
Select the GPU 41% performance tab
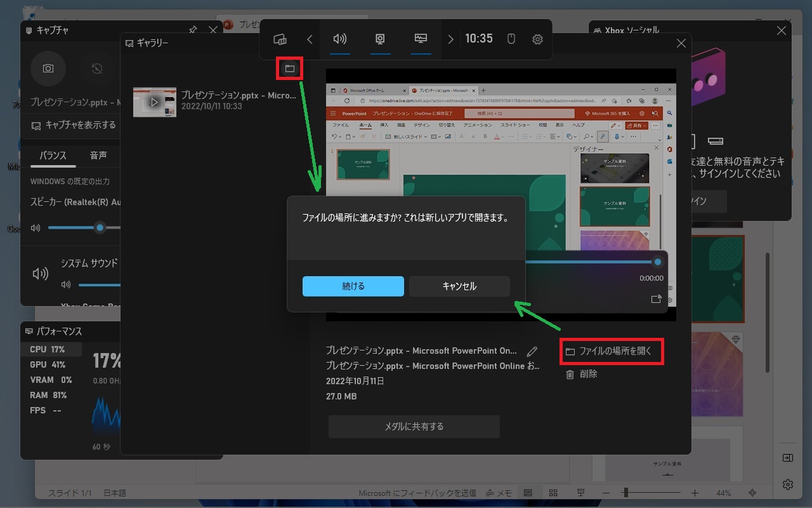point(51,364)
